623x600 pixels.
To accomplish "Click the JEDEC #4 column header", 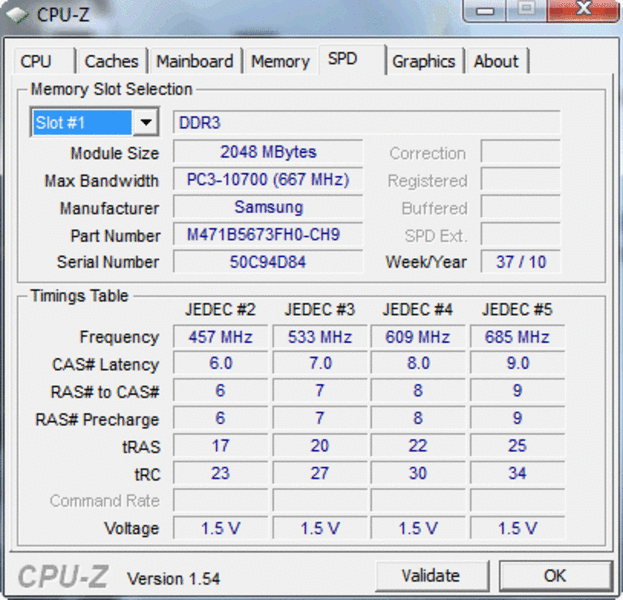I will pos(418,310).
